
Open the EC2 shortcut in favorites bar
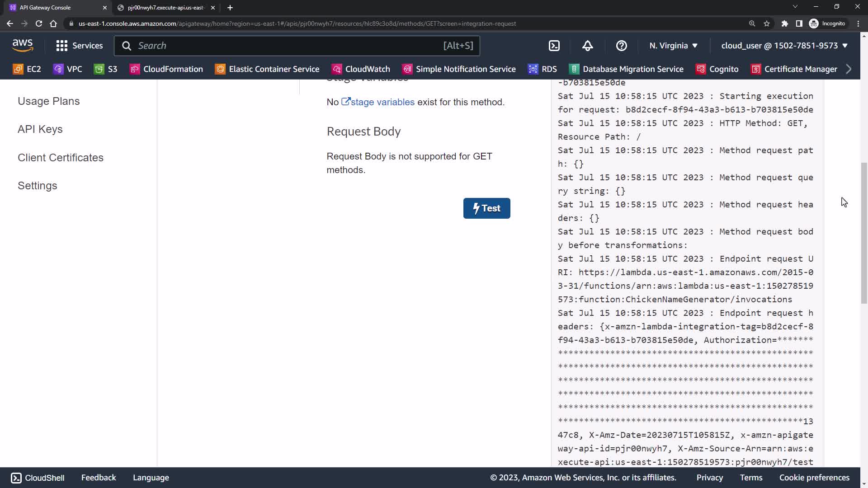pyautogui.click(x=28, y=69)
